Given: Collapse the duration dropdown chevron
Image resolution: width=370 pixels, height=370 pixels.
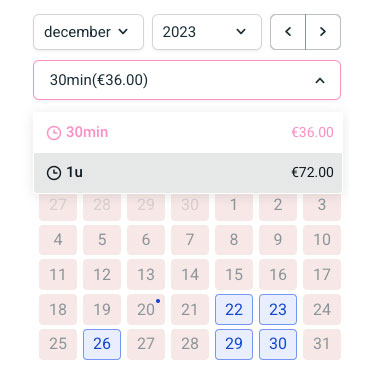Looking at the screenshot, I should pyautogui.click(x=320, y=80).
